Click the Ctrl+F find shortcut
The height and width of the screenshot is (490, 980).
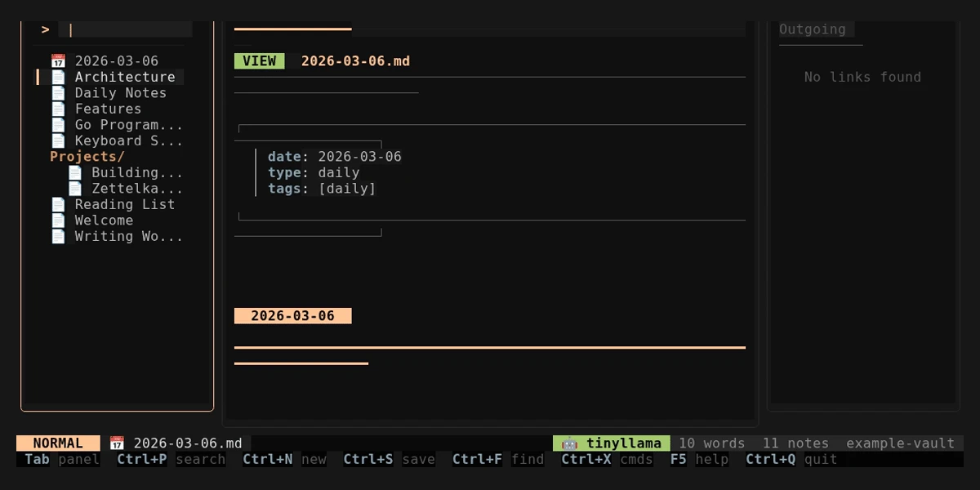coord(498,459)
